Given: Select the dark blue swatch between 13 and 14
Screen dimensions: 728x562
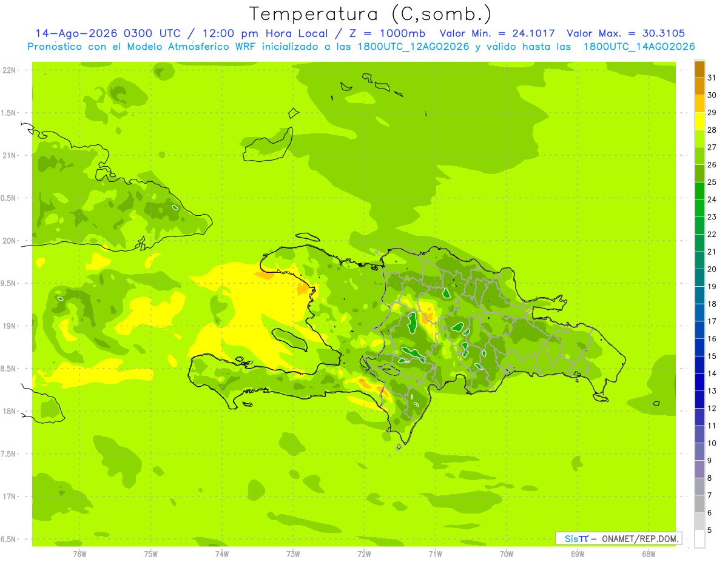Looking at the screenshot, I should pos(699,382).
